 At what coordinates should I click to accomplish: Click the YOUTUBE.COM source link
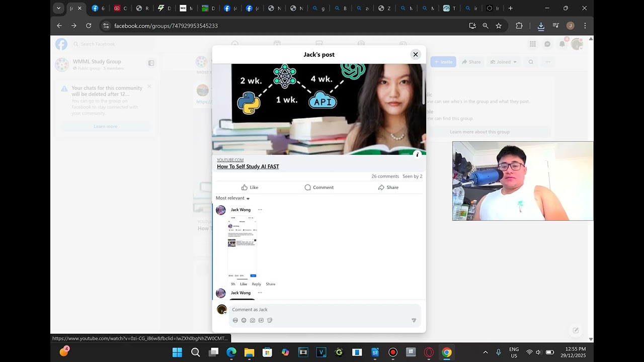[230, 160]
